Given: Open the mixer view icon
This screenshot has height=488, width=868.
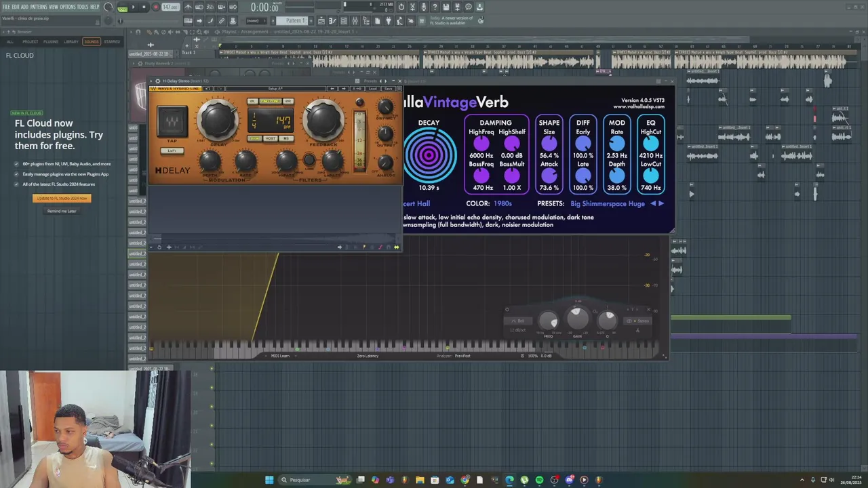Looking at the screenshot, I should tap(355, 21).
